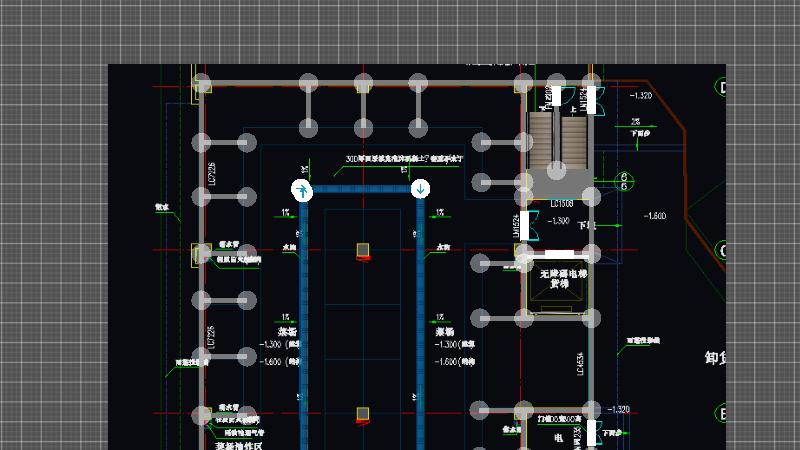The width and height of the screenshot is (800, 450).
Task: Select the -1.320 elevation label at top right
Action: click(640, 96)
